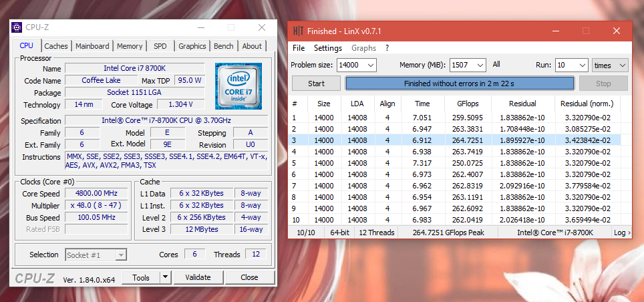The image size is (644, 302).
Task: Click the Stop button in LinX
Action: [x=603, y=84]
